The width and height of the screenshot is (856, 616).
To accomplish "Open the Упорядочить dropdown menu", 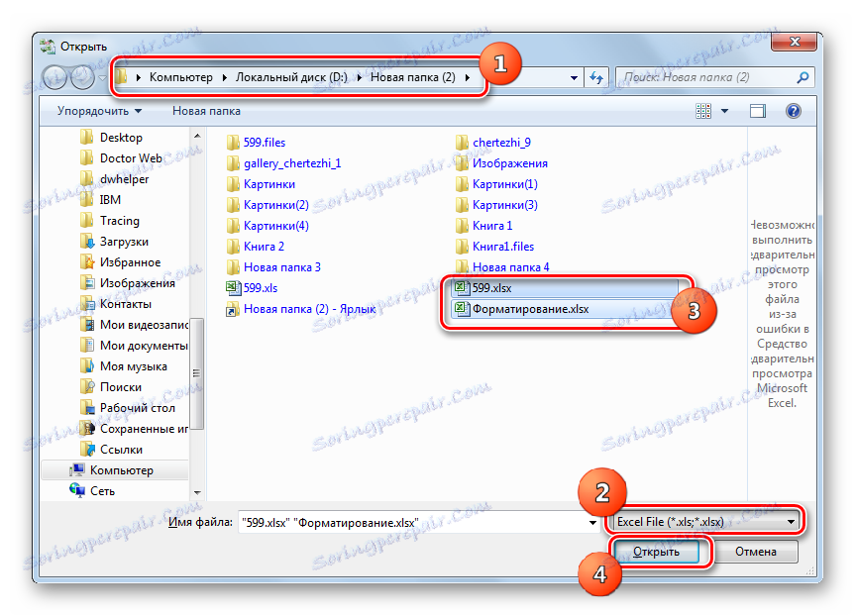I will click(x=99, y=111).
